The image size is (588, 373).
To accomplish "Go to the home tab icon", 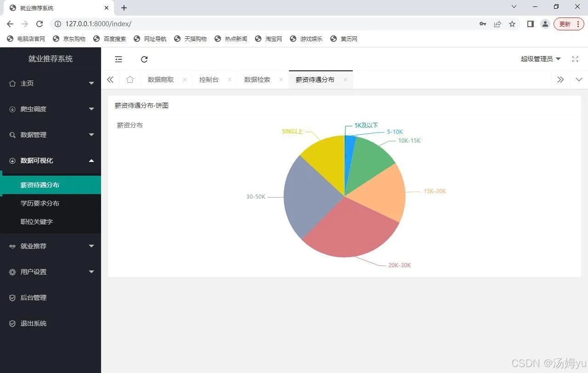I will tap(130, 80).
